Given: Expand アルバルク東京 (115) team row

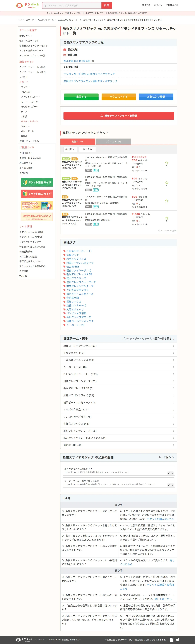Looking at the screenshot, I should click(x=119, y=410).
